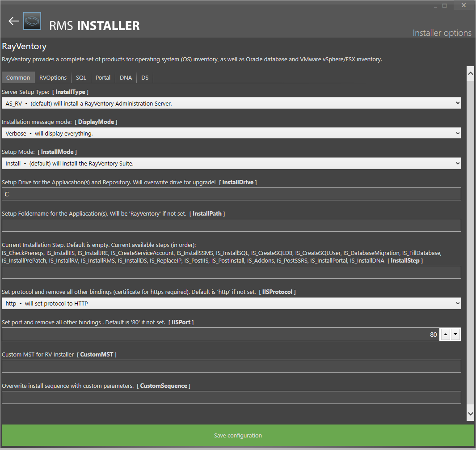
Task: Click the 'Installer options' heading text
Action: [442, 33]
